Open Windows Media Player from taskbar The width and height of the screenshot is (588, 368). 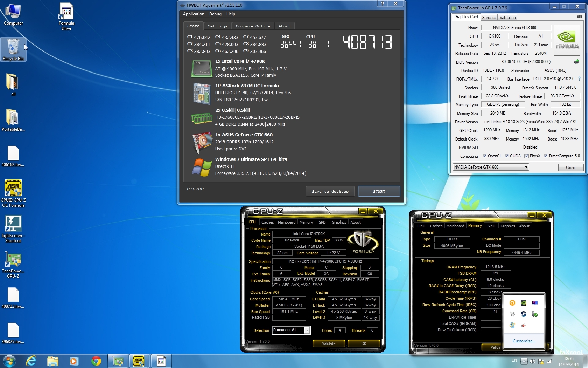click(74, 361)
